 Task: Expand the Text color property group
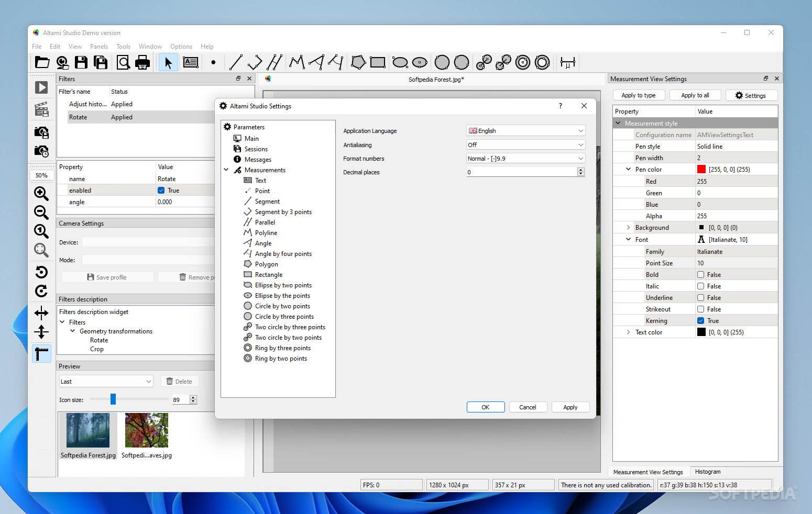628,332
